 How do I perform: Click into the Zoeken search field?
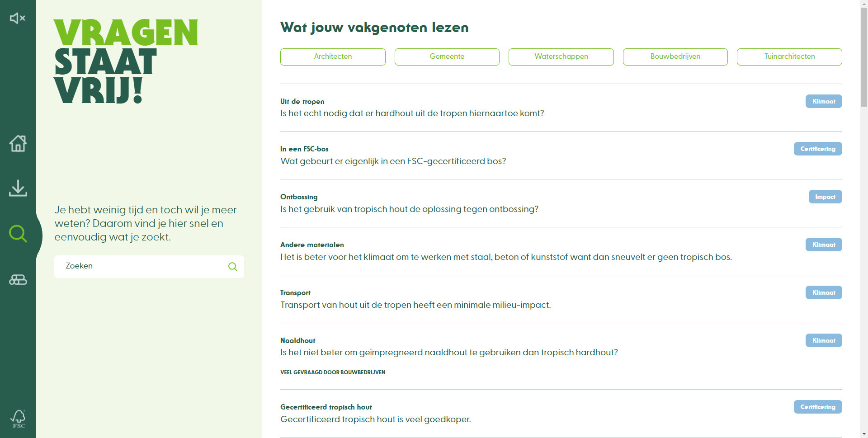142,266
